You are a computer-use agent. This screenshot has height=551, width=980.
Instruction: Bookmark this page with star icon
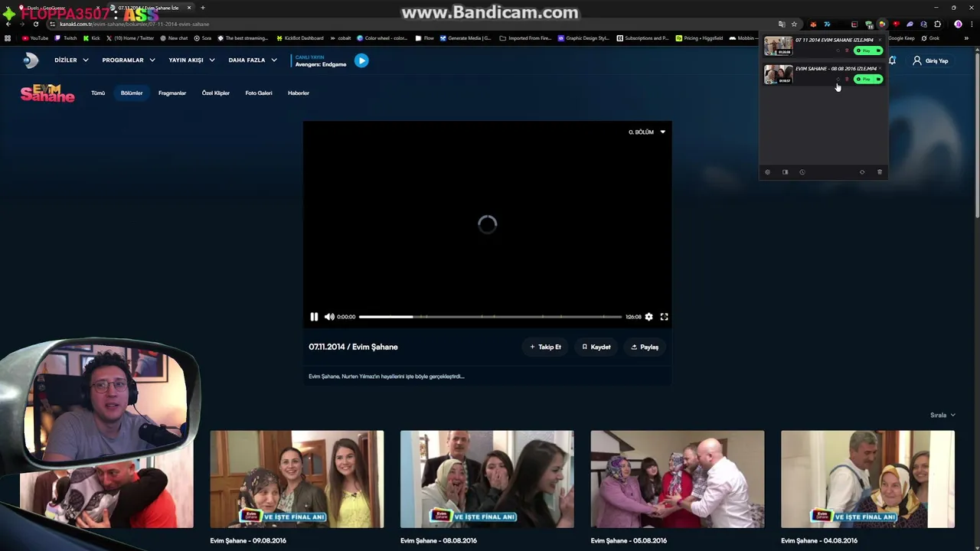pos(794,24)
